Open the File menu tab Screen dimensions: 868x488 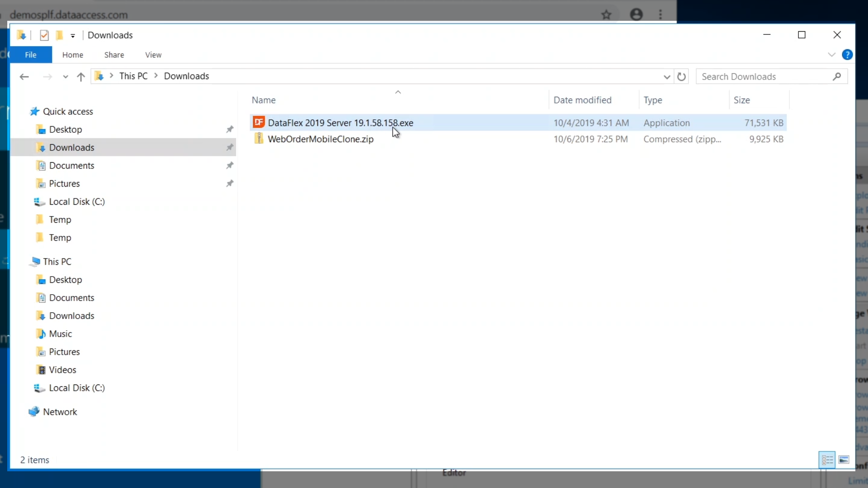31,55
